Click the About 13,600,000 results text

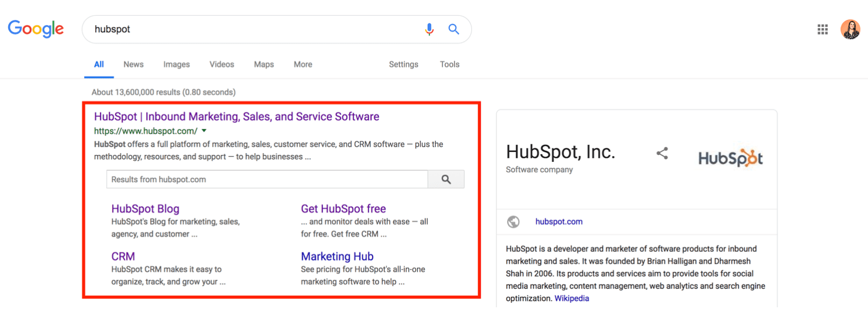[x=164, y=92]
